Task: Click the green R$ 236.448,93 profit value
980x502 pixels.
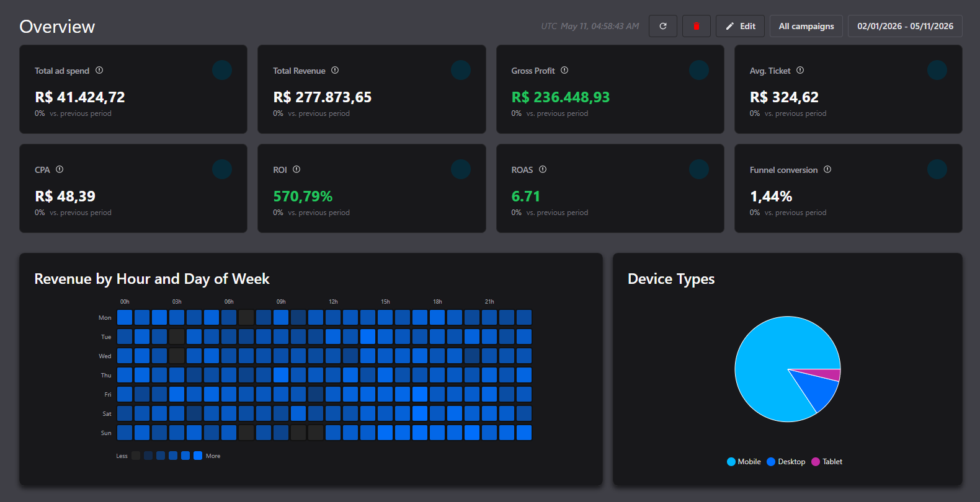Action: (x=561, y=97)
